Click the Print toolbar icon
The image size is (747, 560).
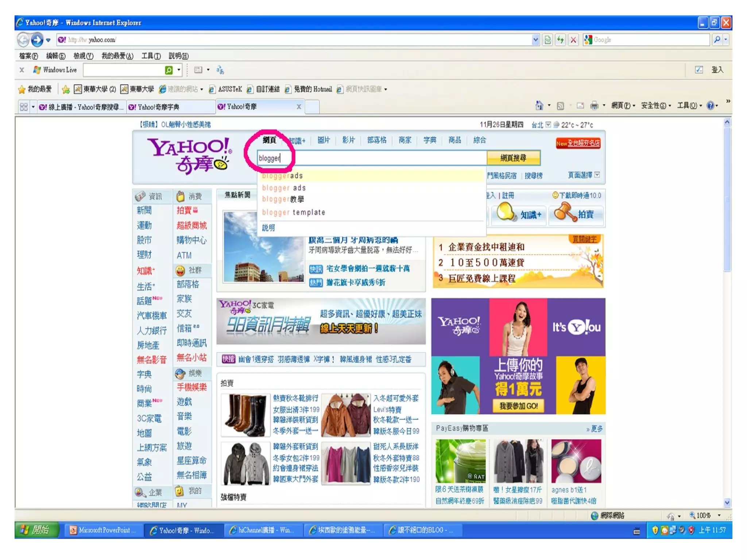point(594,106)
